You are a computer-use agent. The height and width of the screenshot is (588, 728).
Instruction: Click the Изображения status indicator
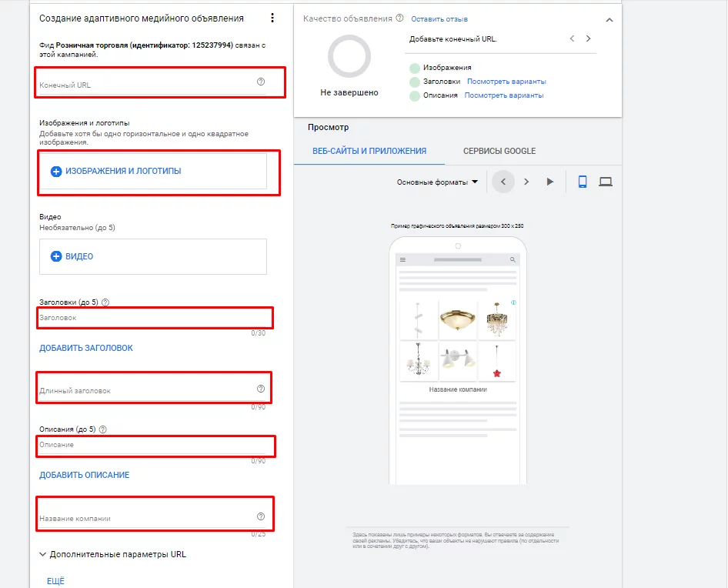tap(415, 68)
